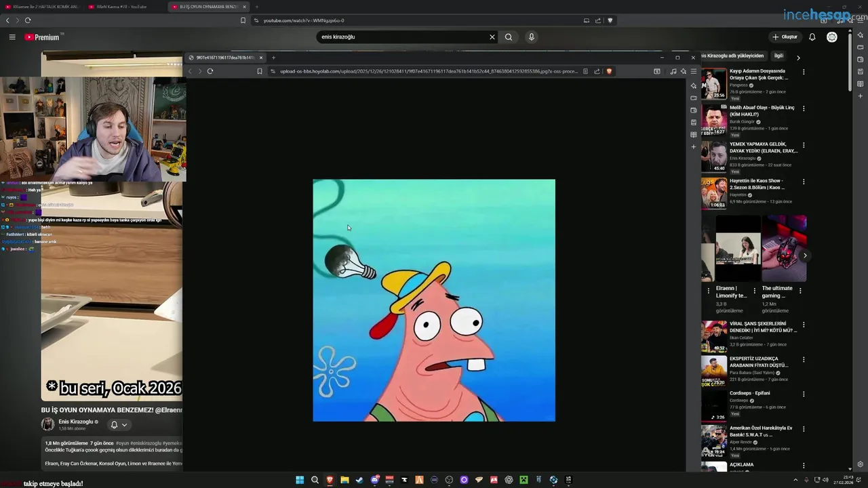This screenshot has width=868, height=488.
Task: Open 'VİRAL ŞANS ŞEKERLERİNİ DENEDİK' video
Action: click(763, 327)
